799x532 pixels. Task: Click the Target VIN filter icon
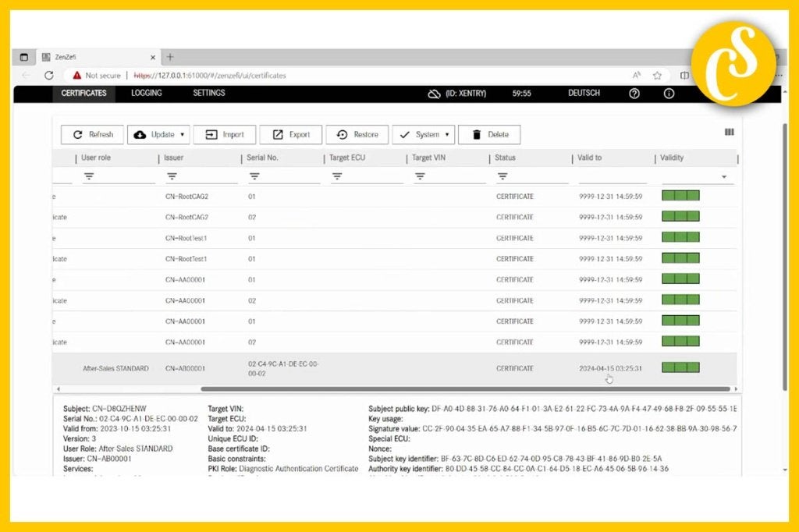tap(420, 176)
